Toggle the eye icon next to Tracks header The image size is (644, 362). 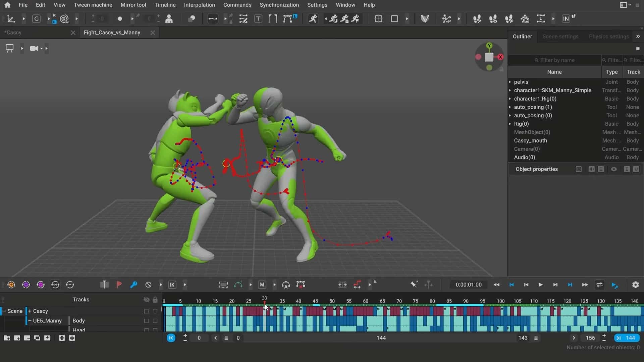point(146,300)
